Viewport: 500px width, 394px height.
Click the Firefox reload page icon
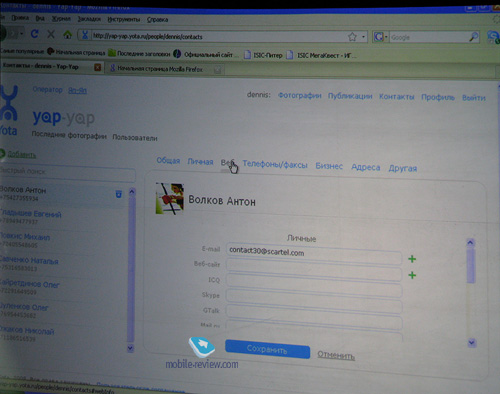35,34
